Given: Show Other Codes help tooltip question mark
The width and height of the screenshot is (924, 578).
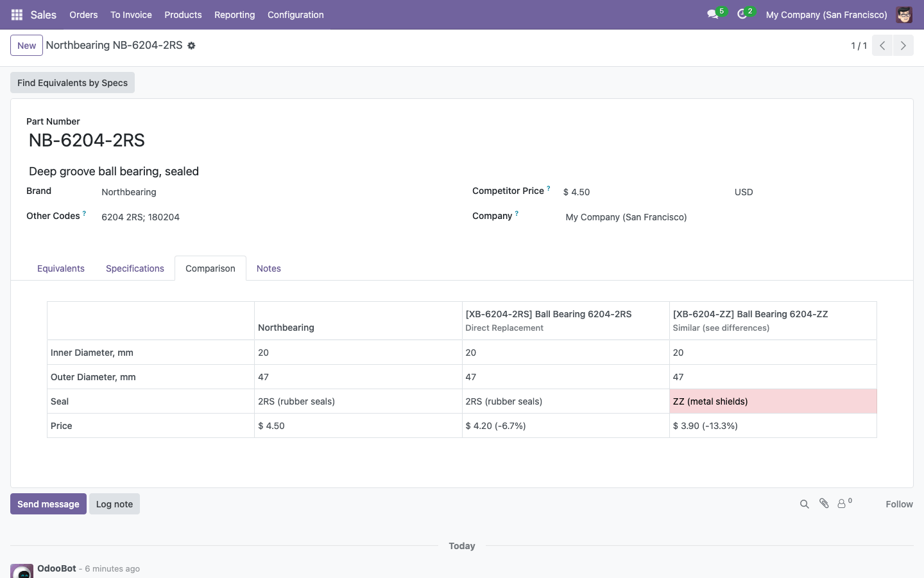Looking at the screenshot, I should (x=84, y=213).
